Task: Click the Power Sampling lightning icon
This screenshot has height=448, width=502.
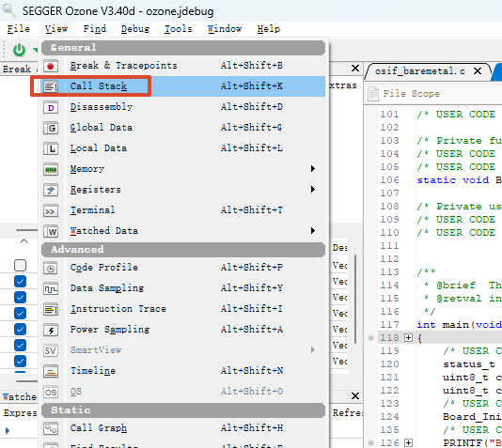Action: (x=51, y=330)
